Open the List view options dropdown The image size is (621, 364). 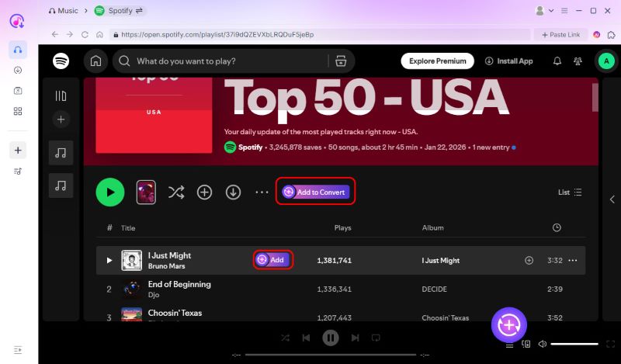tap(570, 192)
